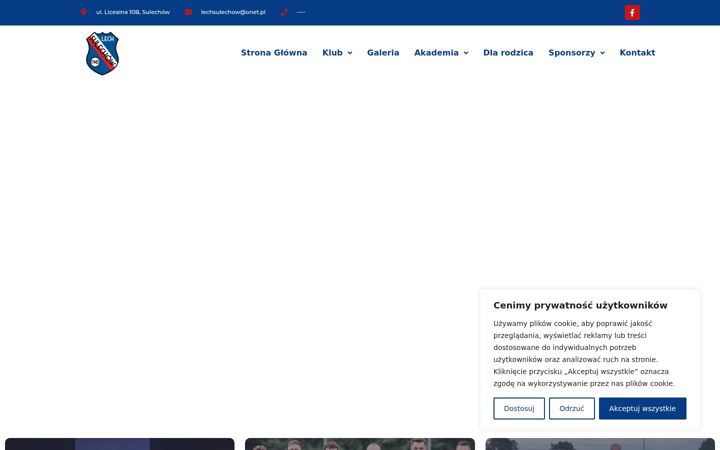Go to Strona Główna
This screenshot has width=720, height=450.
[274, 53]
